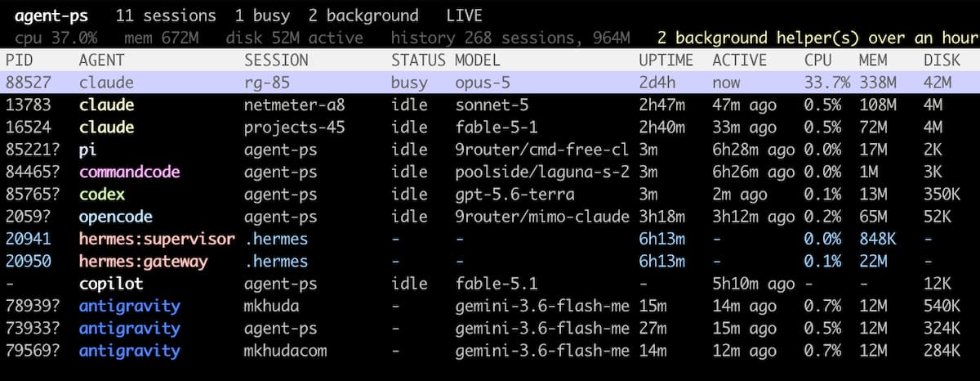
Task: Click PID 79569?
Action: point(33,350)
